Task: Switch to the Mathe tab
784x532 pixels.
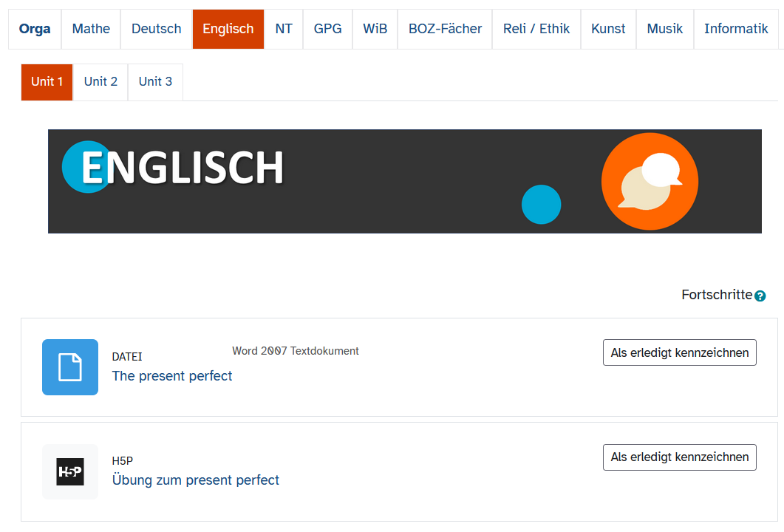Action: [91, 29]
